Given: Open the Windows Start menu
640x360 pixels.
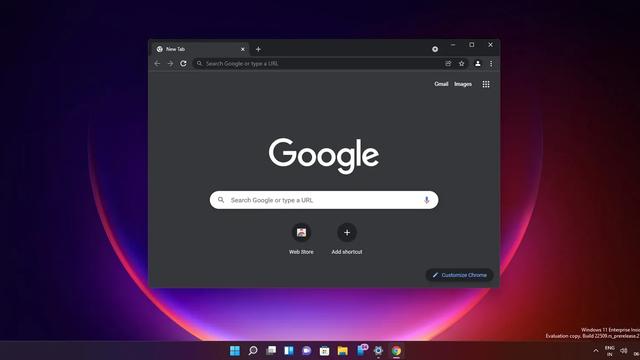Looking at the screenshot, I should (235, 351).
